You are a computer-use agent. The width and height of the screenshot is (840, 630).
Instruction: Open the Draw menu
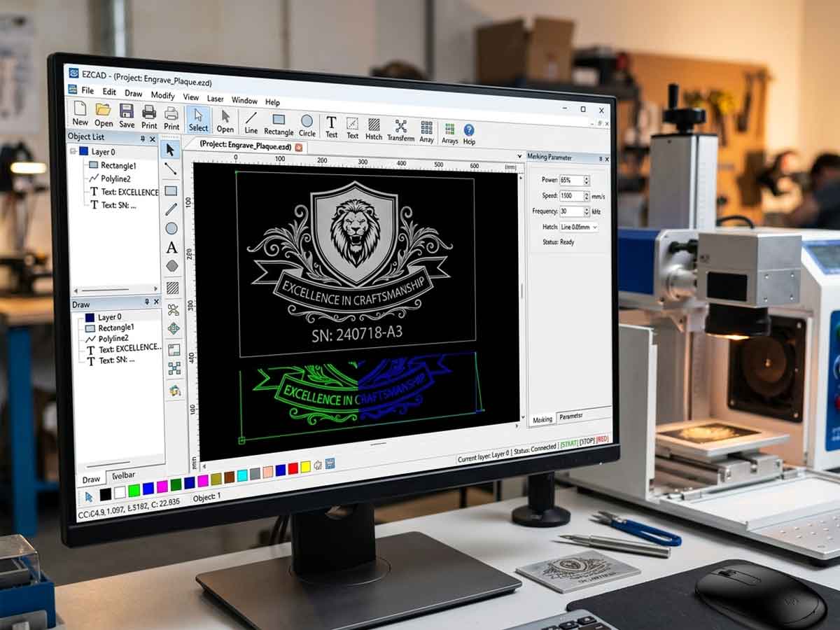click(133, 94)
